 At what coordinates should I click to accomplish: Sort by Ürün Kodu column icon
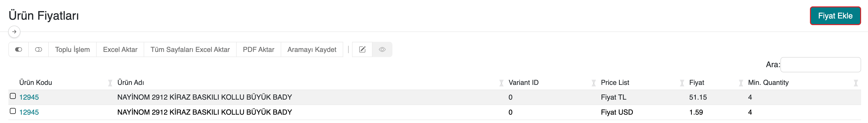[110, 83]
